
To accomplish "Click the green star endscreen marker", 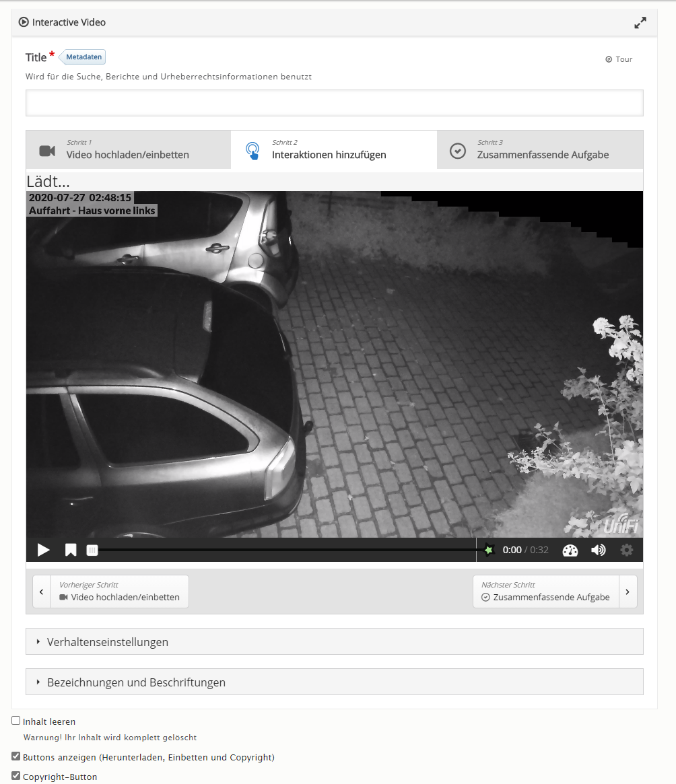I will tap(489, 550).
